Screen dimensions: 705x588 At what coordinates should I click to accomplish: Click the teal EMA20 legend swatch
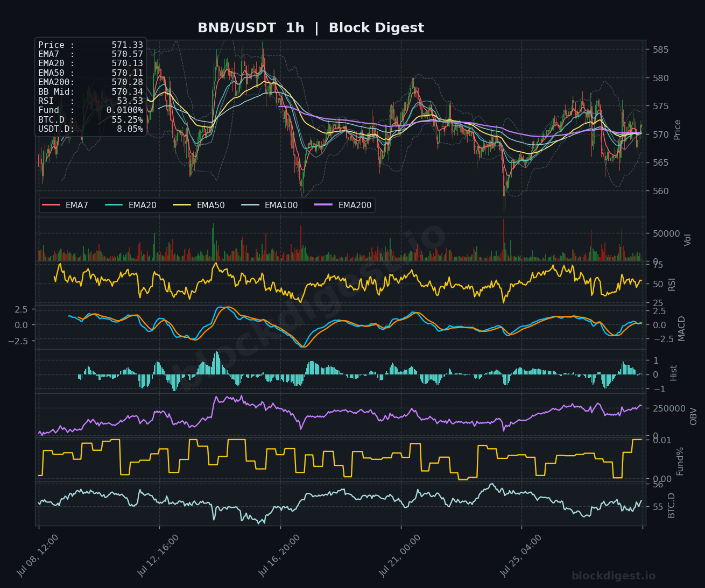click(114, 205)
